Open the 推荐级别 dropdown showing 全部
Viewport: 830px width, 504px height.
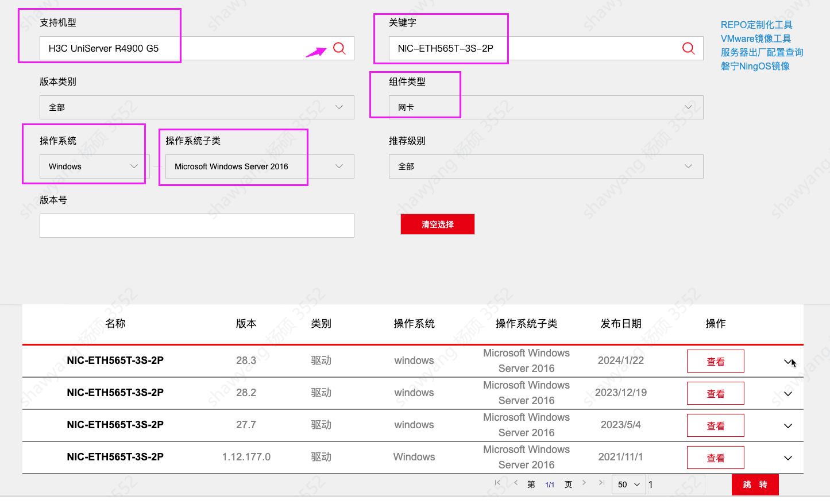pyautogui.click(x=546, y=166)
